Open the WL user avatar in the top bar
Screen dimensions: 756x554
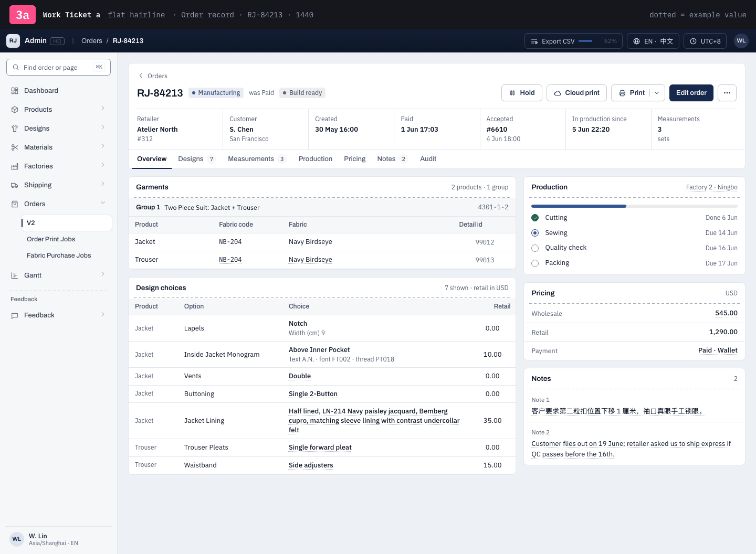coord(741,41)
